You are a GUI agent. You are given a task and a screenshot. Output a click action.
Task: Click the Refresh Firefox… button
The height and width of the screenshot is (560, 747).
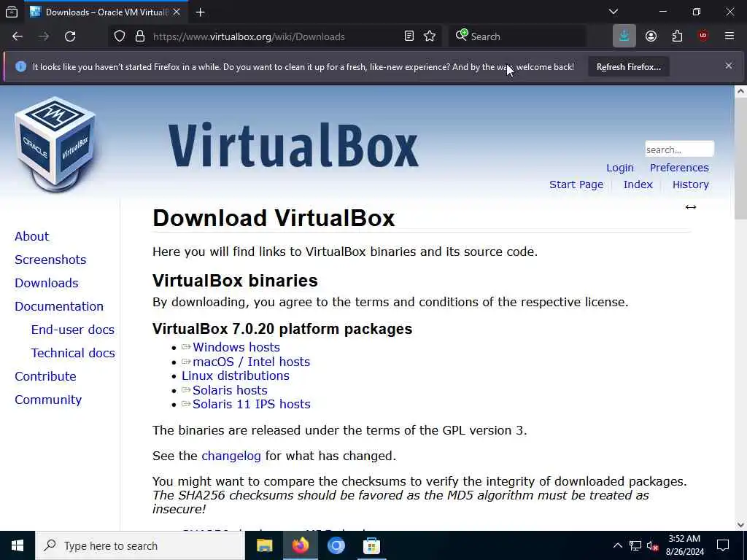click(x=628, y=66)
